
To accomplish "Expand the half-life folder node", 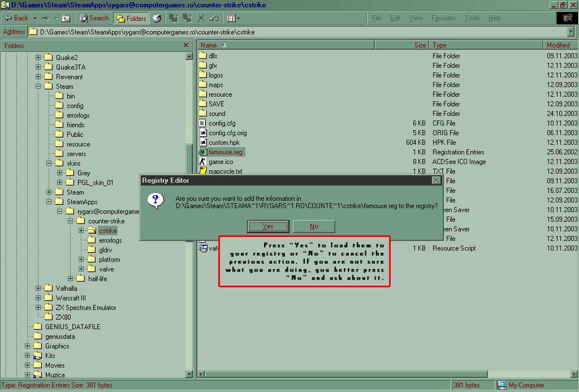I will 70,278.
